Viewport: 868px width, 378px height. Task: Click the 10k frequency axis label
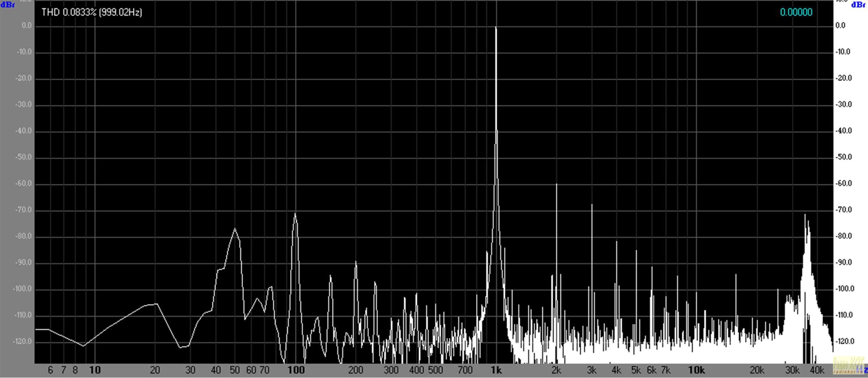(x=696, y=370)
